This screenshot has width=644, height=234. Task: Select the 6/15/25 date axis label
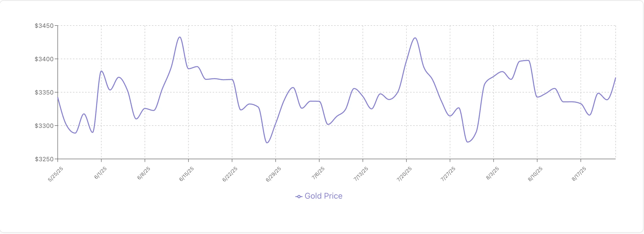pos(187,174)
